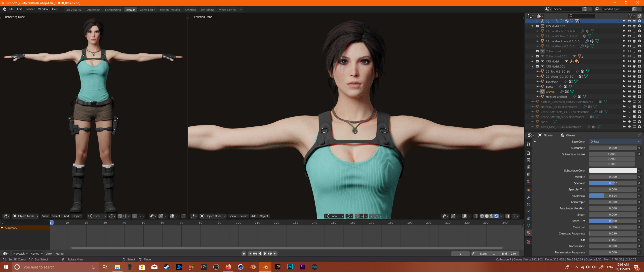Switch to the Compositing workspace tab
Screen dimensions: 644x272
(x=113, y=10)
